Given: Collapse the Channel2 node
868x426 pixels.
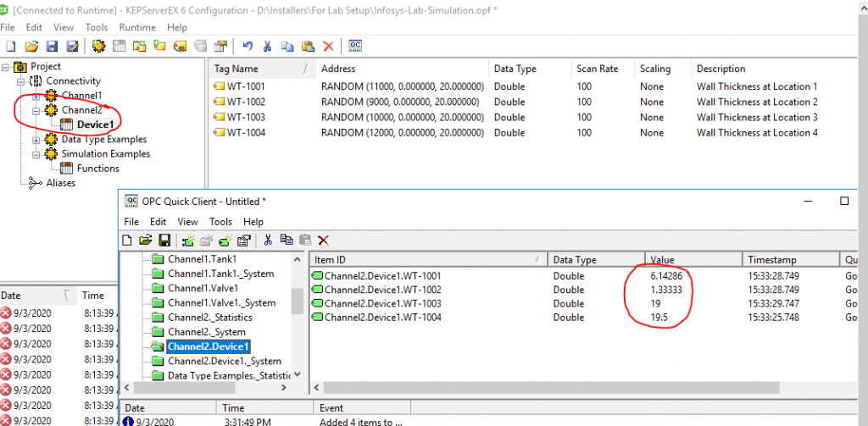Looking at the screenshot, I should click(x=36, y=111).
